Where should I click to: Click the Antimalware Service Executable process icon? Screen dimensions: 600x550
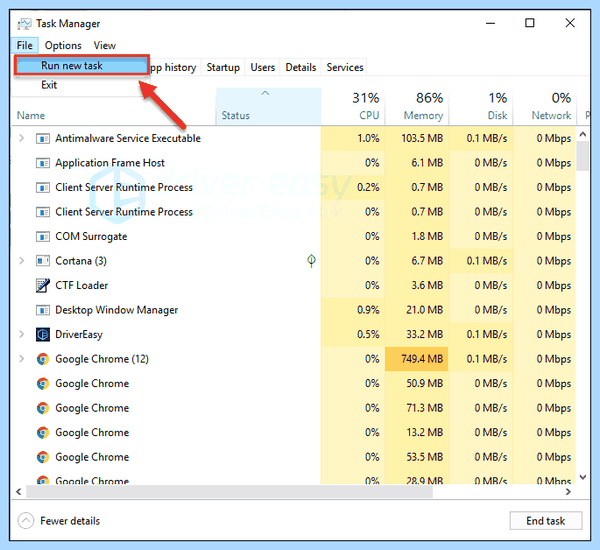pyautogui.click(x=42, y=139)
